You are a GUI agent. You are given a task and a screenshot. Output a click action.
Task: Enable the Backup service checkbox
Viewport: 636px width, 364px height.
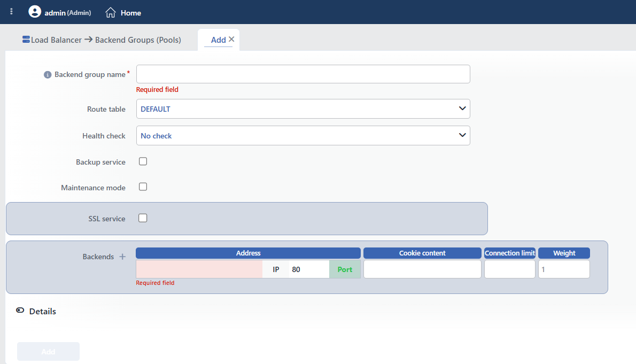143,161
